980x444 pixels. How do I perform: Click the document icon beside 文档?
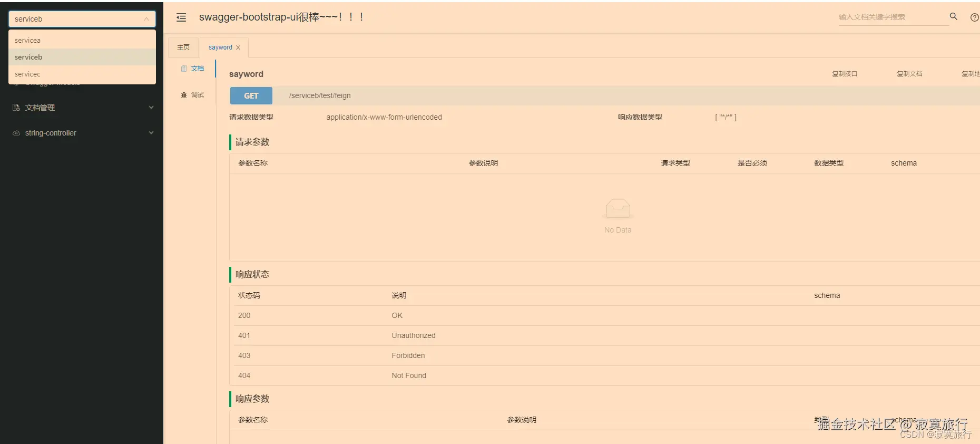[x=184, y=69]
